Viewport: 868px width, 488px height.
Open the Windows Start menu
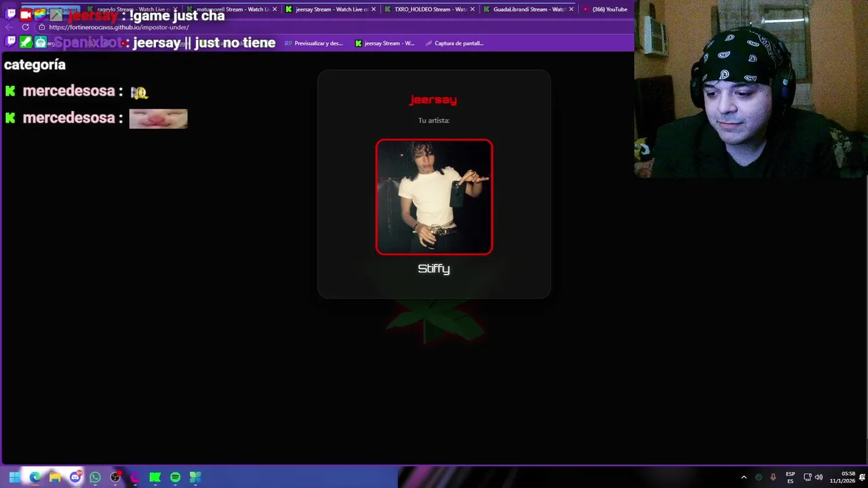[14, 477]
